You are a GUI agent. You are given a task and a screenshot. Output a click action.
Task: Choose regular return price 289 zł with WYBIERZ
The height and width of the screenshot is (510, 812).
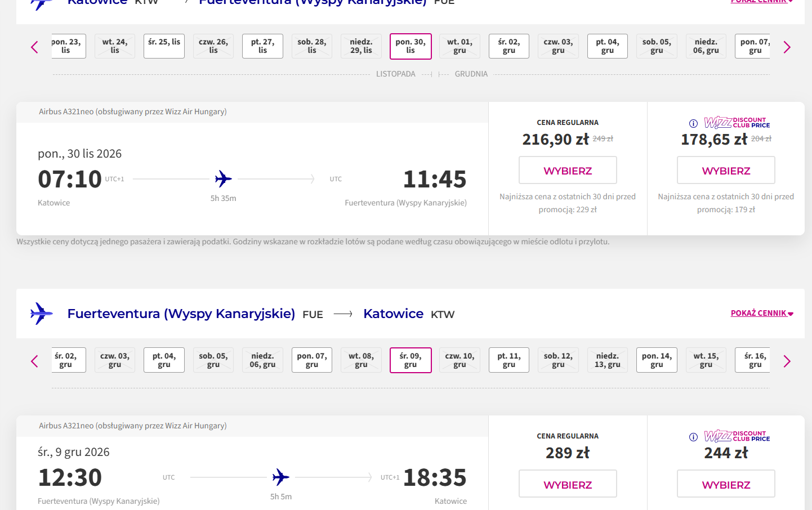[568, 484]
